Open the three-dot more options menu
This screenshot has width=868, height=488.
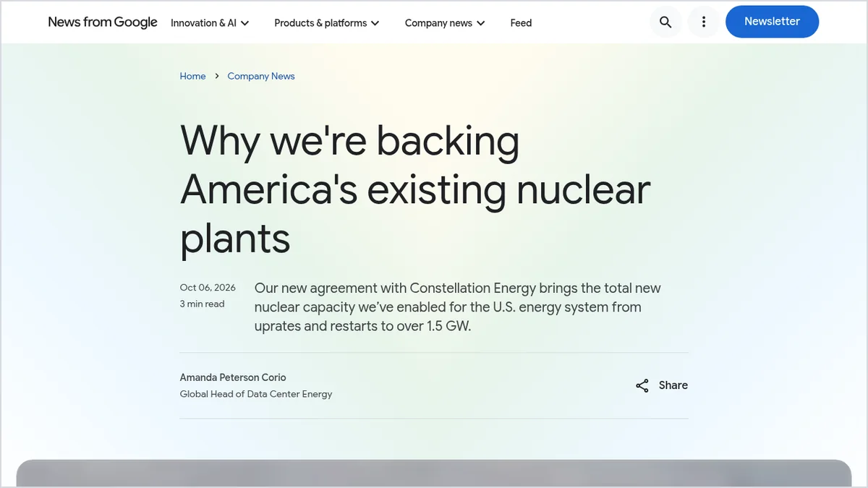(703, 22)
